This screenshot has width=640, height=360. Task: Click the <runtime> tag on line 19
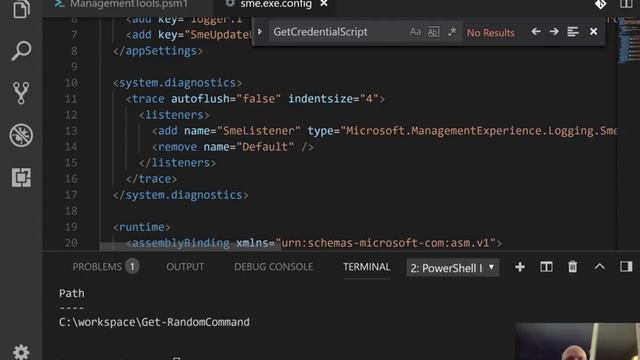pos(142,227)
